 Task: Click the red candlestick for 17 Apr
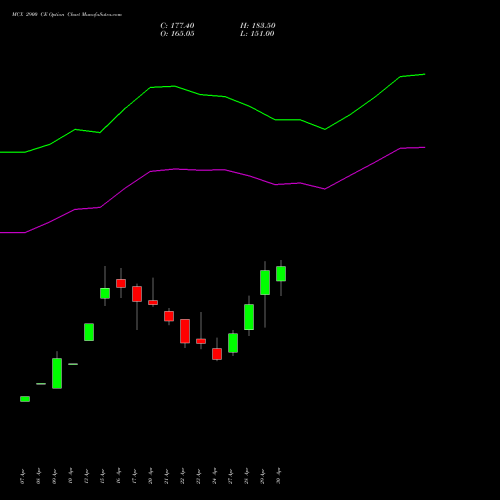tap(137, 294)
